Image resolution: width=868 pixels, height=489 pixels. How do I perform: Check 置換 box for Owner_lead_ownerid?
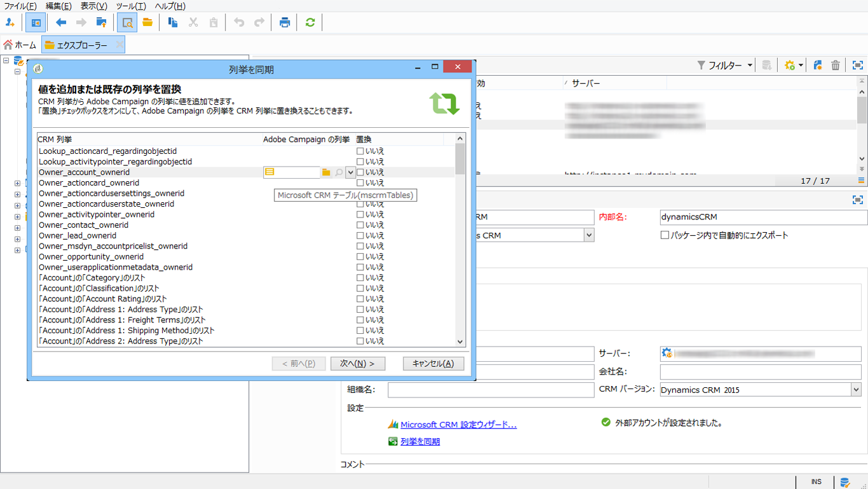(x=360, y=235)
